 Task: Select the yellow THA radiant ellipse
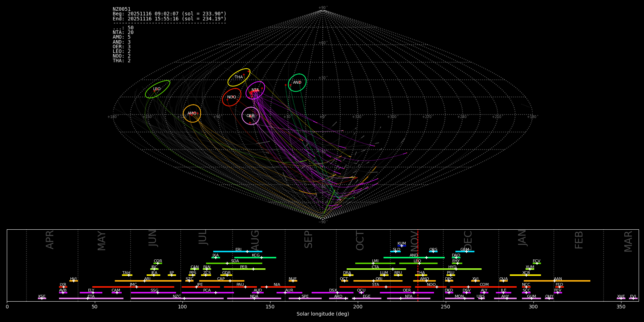239,77
